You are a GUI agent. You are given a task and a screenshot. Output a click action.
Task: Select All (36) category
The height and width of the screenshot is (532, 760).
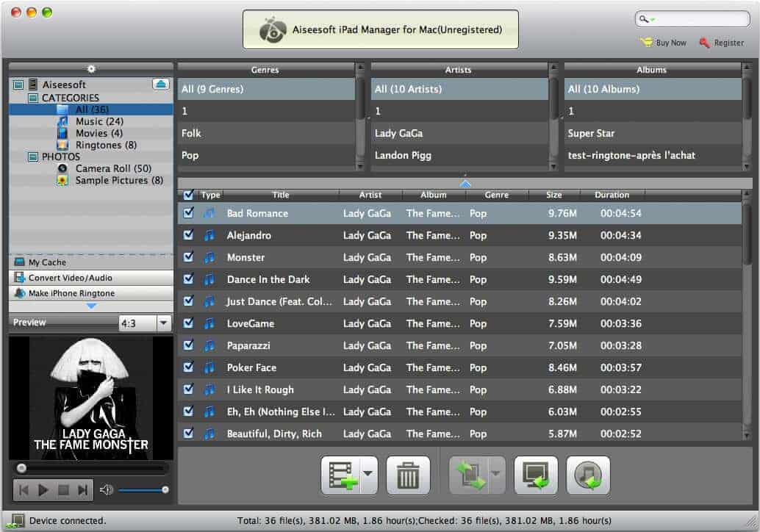coord(91,109)
